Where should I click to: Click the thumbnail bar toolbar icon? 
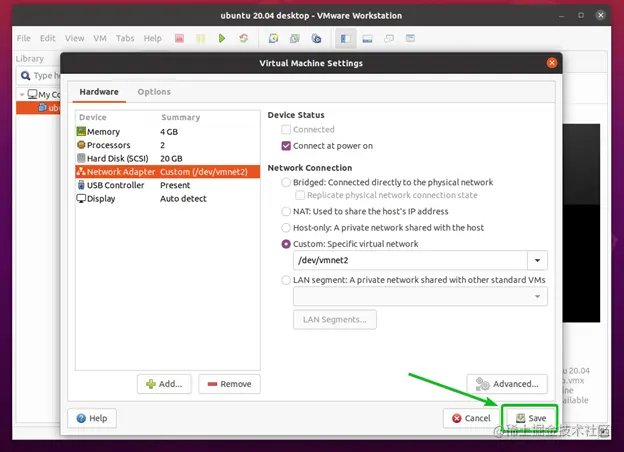(367, 38)
